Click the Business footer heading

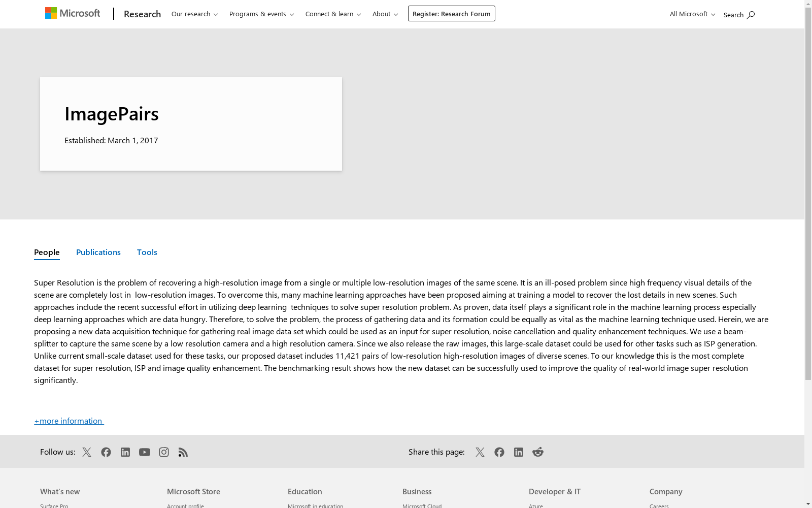(417, 491)
